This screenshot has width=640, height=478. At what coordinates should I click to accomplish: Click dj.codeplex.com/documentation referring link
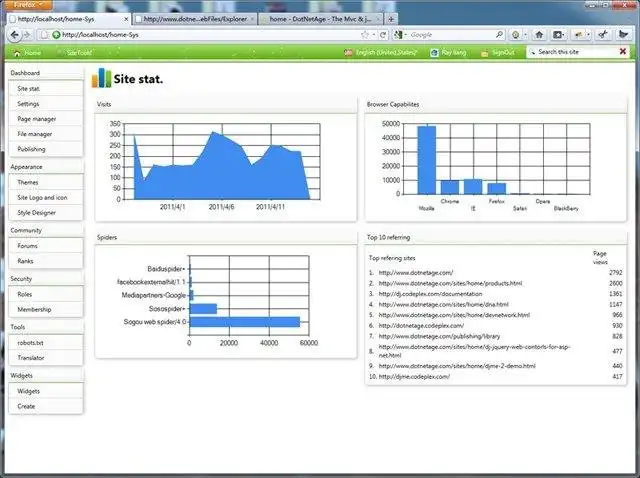click(430, 293)
